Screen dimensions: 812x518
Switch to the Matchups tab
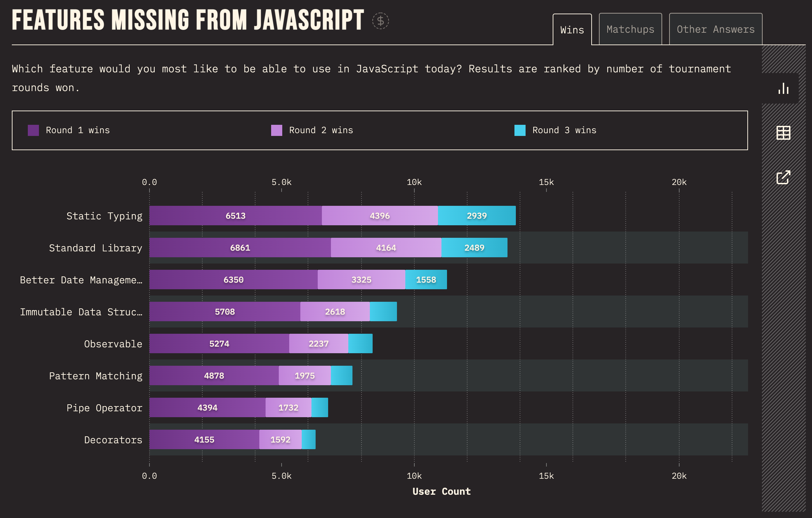pos(630,29)
